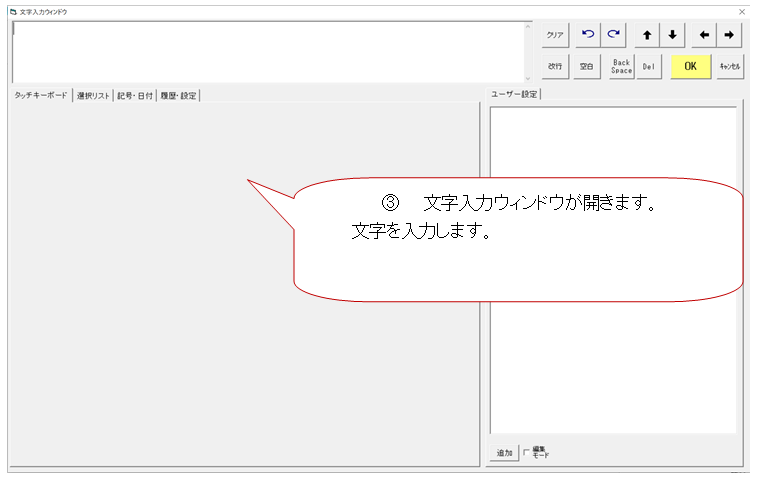Click the クリア button
This screenshot has width=759, height=478.
(x=554, y=35)
